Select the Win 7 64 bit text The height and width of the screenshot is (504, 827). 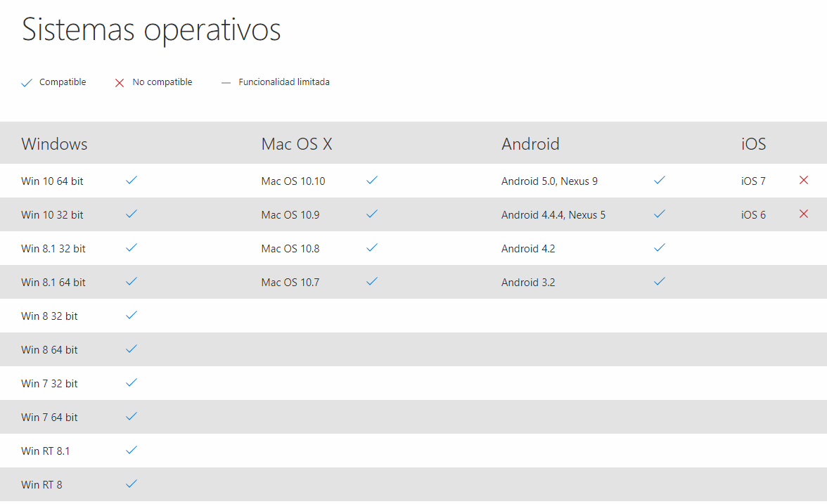(x=49, y=418)
